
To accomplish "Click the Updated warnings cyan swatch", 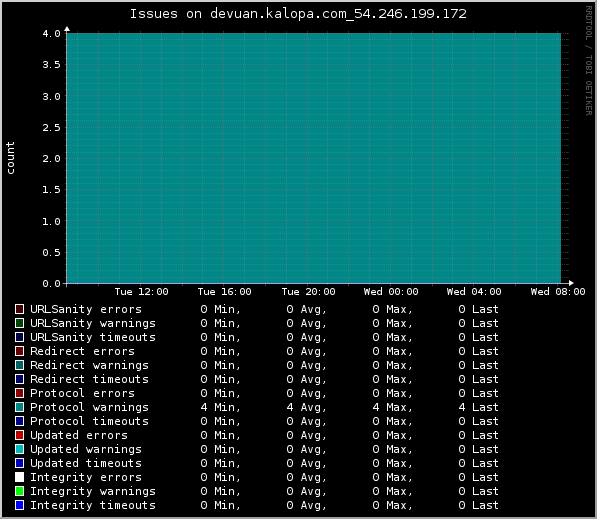I will [x=19, y=449].
